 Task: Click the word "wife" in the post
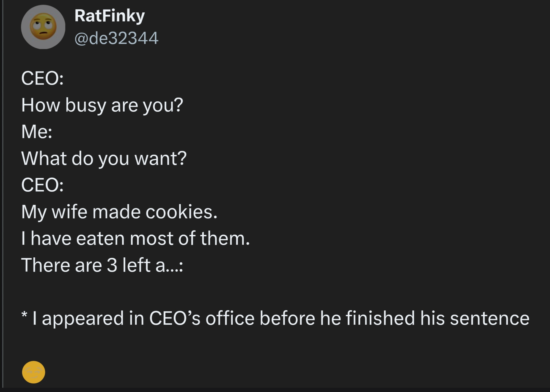point(69,212)
